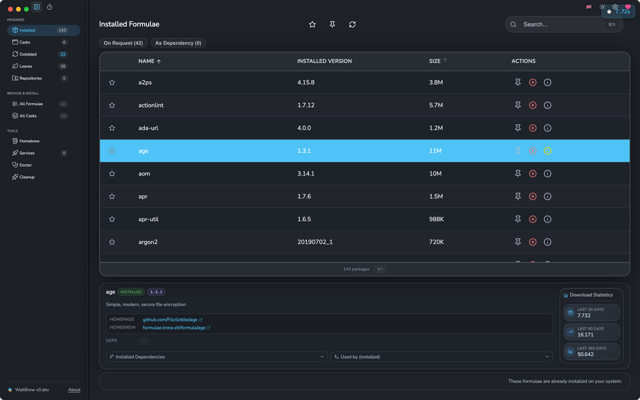Show info for actionlint
The image size is (640, 400).
click(x=548, y=105)
